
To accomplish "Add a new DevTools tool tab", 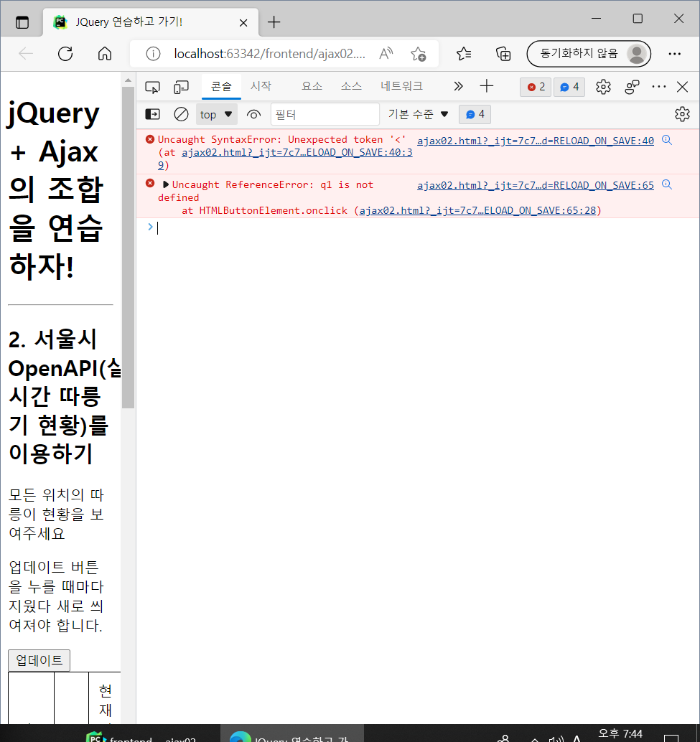I will click(486, 86).
